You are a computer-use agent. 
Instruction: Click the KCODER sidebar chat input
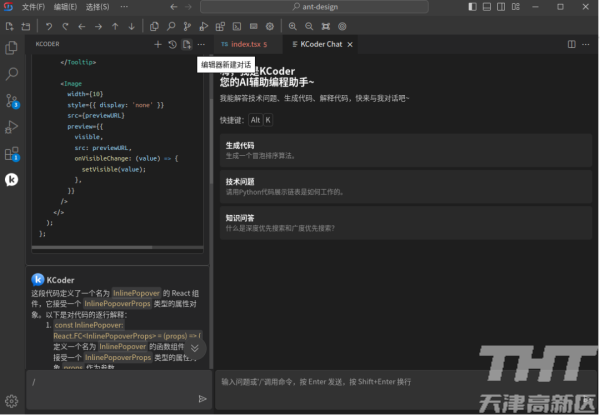119,389
